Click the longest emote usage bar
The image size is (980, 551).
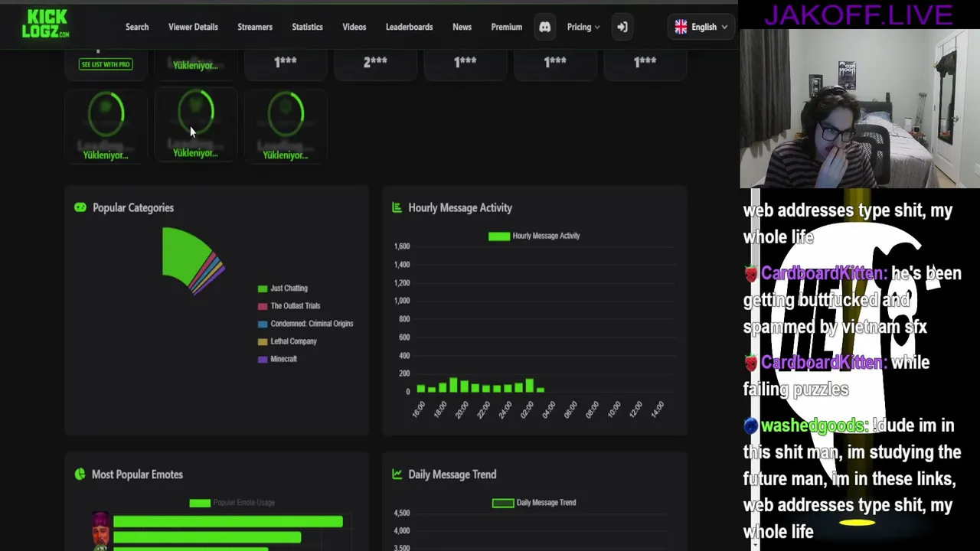click(227, 522)
